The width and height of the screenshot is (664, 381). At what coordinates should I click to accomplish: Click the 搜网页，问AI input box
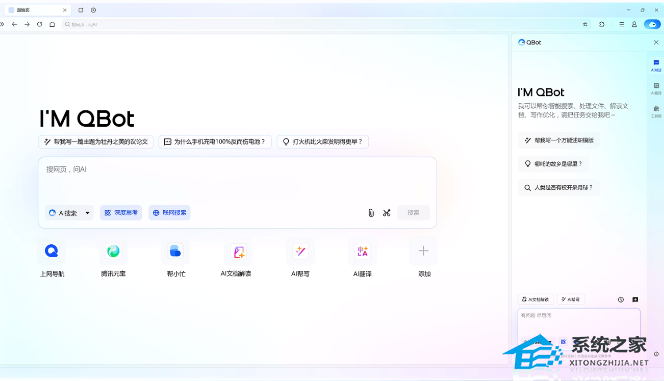[237, 180]
